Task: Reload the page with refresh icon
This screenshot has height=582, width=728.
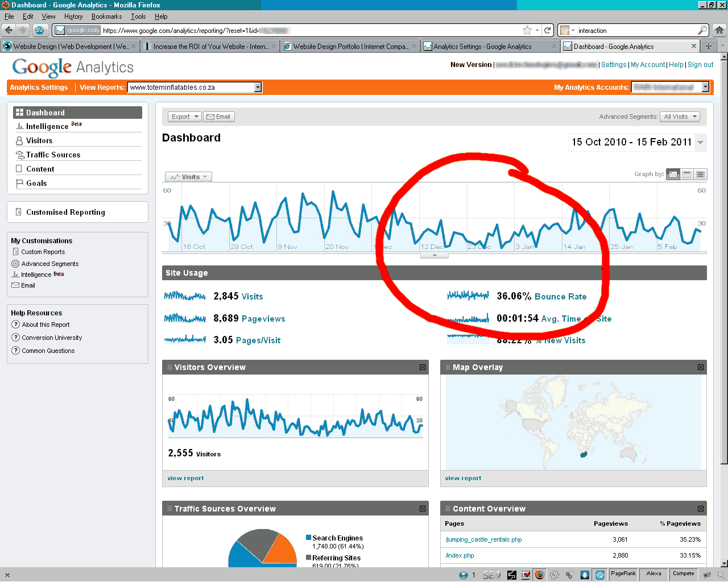Action: pyautogui.click(x=547, y=30)
